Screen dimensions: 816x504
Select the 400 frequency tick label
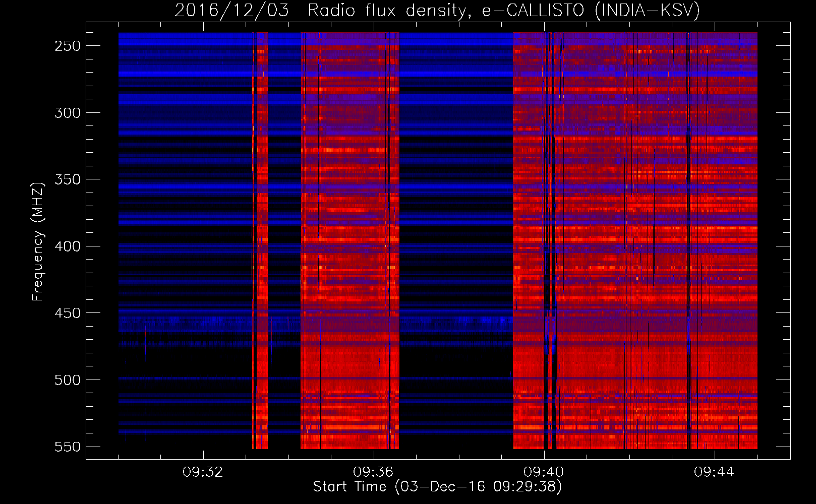pyautogui.click(x=68, y=246)
